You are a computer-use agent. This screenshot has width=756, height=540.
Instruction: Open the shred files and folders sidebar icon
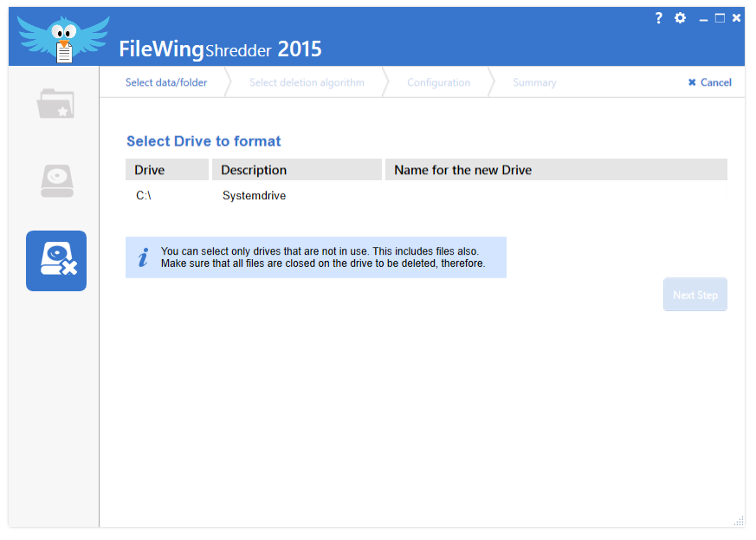[x=56, y=104]
